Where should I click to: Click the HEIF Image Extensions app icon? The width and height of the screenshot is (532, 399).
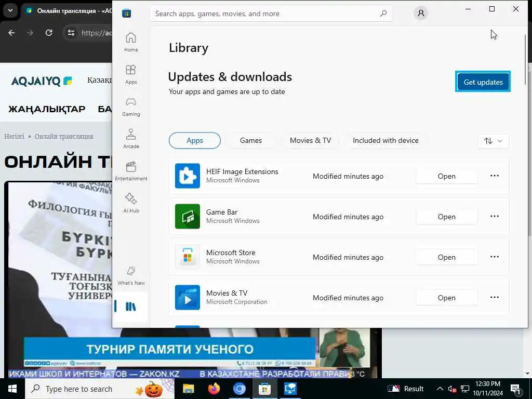click(187, 176)
